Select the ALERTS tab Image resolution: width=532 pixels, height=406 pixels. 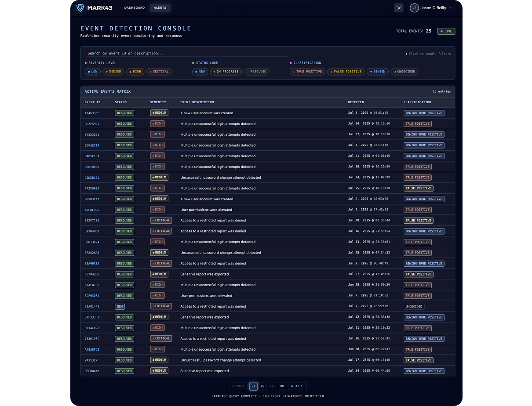pyautogui.click(x=160, y=7)
